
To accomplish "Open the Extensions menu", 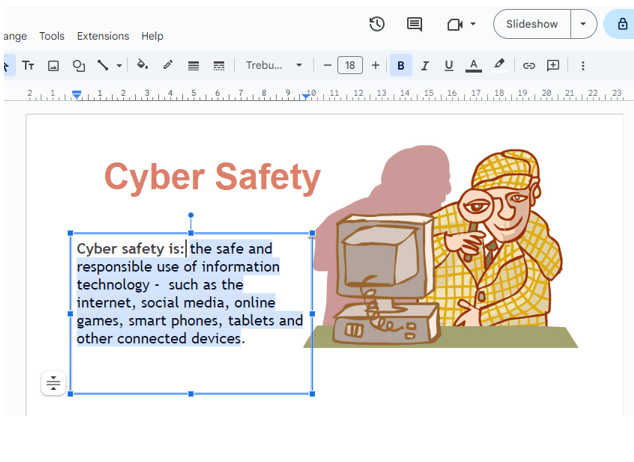I will (103, 36).
